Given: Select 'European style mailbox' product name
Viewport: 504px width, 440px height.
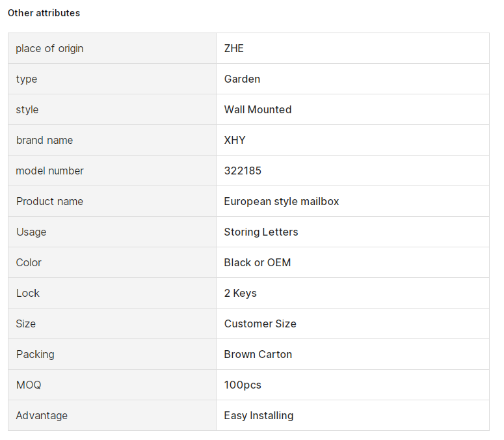Looking at the screenshot, I should pyautogui.click(x=281, y=201).
